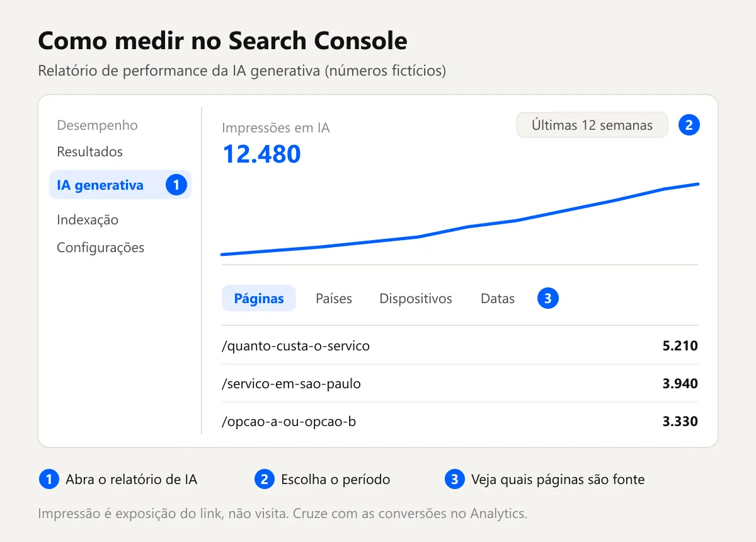Viewport: 756px width, 542px height.
Task: Click the Relatório de performance subtitle
Action: [x=242, y=71]
